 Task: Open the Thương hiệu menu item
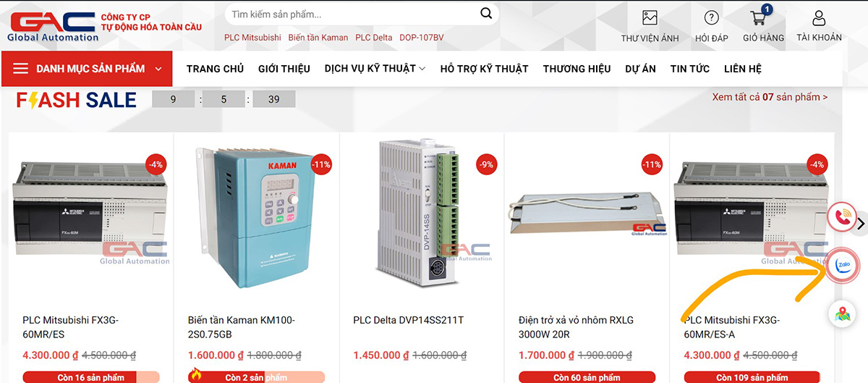pyautogui.click(x=577, y=69)
